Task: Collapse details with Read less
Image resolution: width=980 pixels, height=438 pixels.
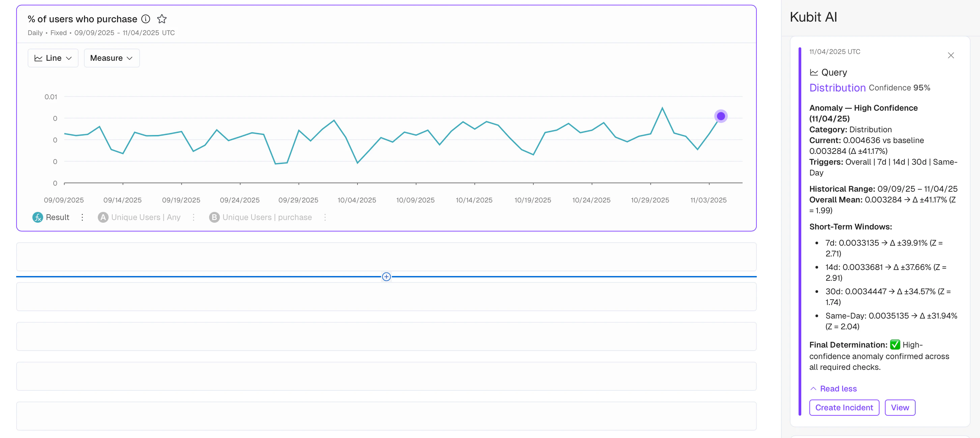Action: [x=838, y=388]
